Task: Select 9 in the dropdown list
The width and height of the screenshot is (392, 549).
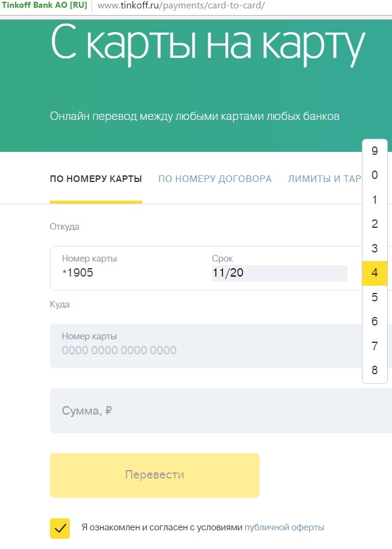Action: (375, 151)
